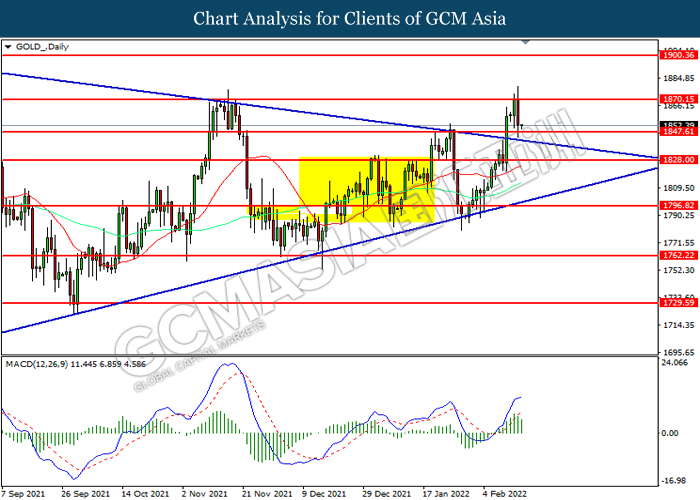Select the 1847.61 price level label

[679, 131]
